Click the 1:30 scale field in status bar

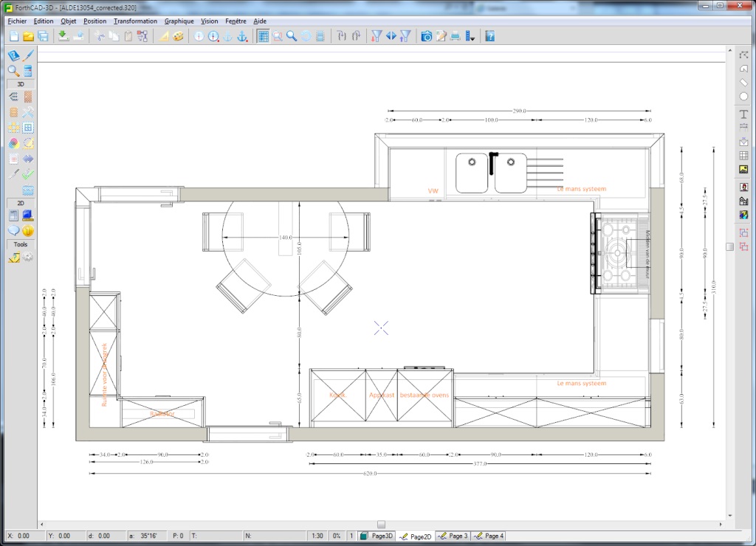tap(317, 536)
